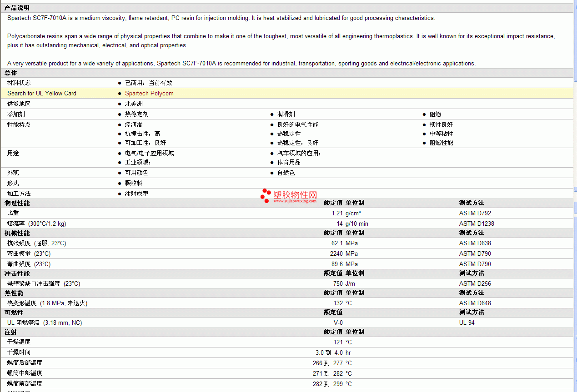The width and height of the screenshot is (577, 392).
Task: Select the 2240 MPa value
Action: click(344, 253)
